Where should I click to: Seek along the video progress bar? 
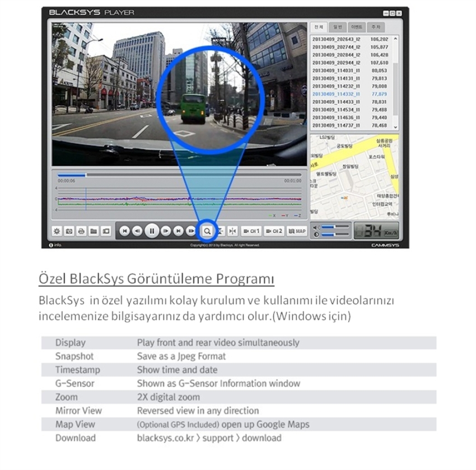(179, 175)
